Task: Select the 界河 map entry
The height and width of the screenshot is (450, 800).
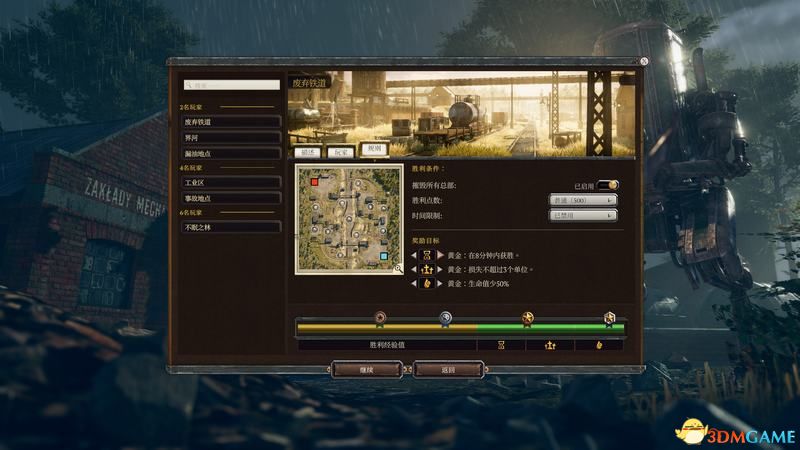Action: 231,138
